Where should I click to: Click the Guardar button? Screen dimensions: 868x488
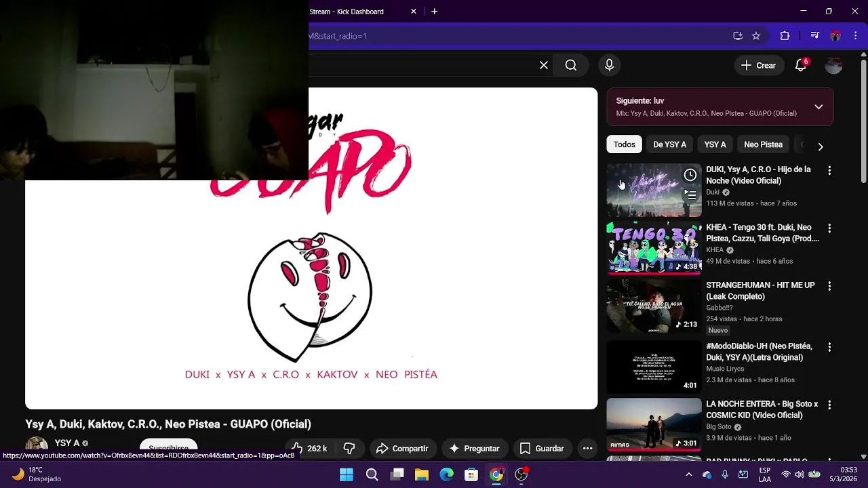click(542, 448)
